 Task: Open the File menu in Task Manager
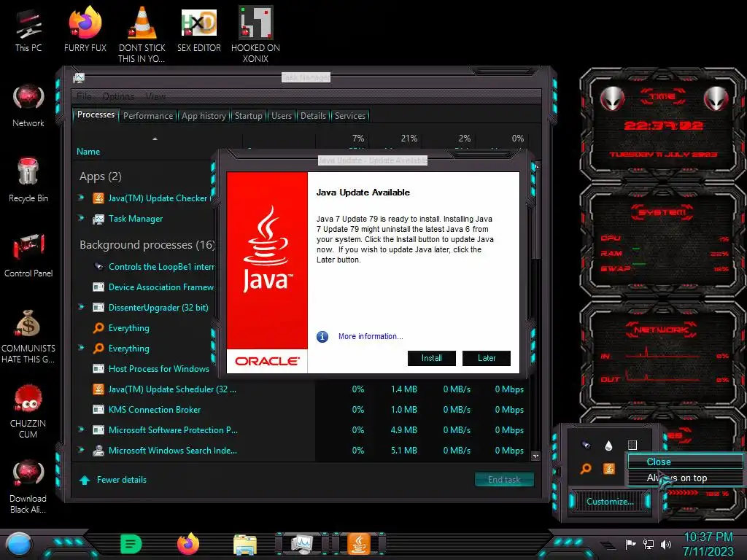[x=85, y=96]
